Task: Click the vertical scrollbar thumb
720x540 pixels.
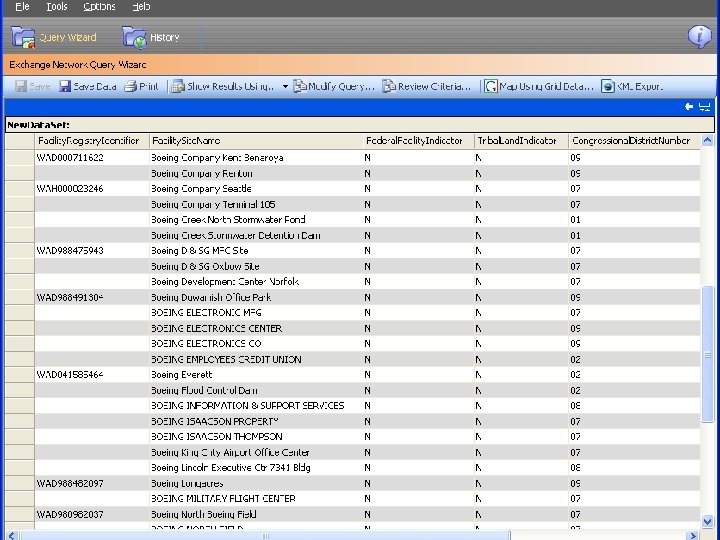Action: pyautogui.click(x=708, y=354)
